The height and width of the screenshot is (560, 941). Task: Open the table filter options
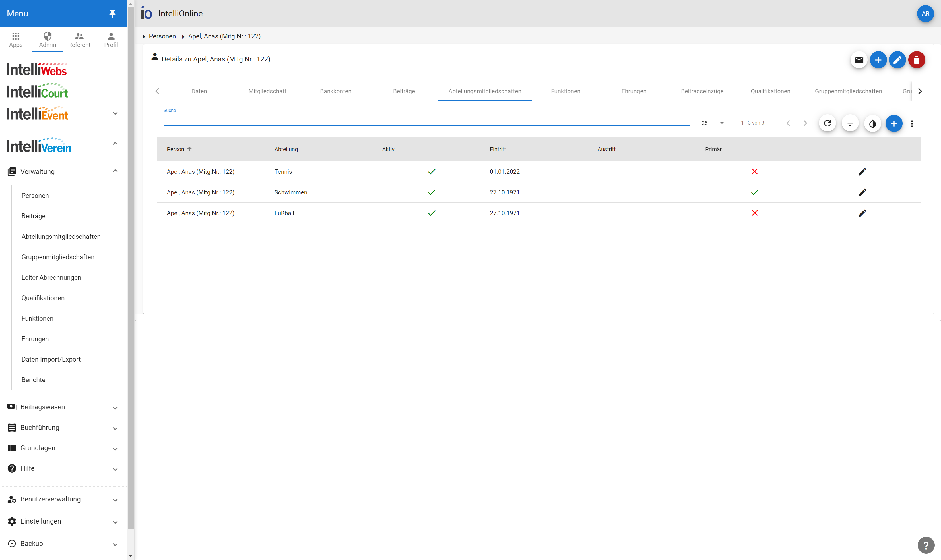(x=850, y=123)
